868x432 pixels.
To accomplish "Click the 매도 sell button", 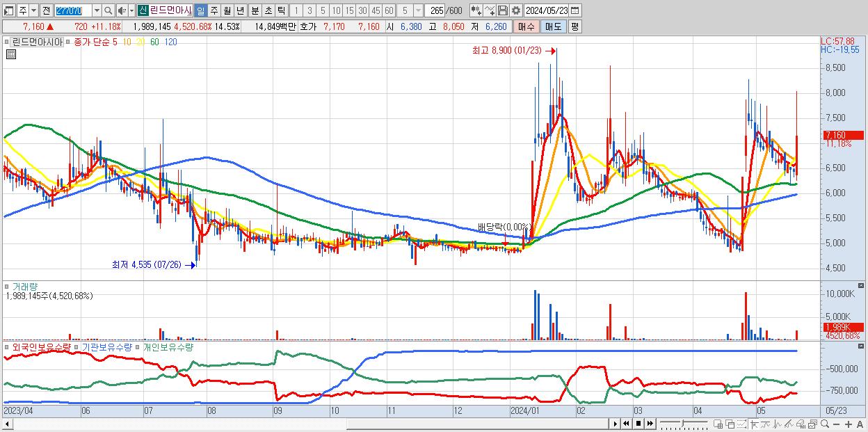I will (x=553, y=26).
